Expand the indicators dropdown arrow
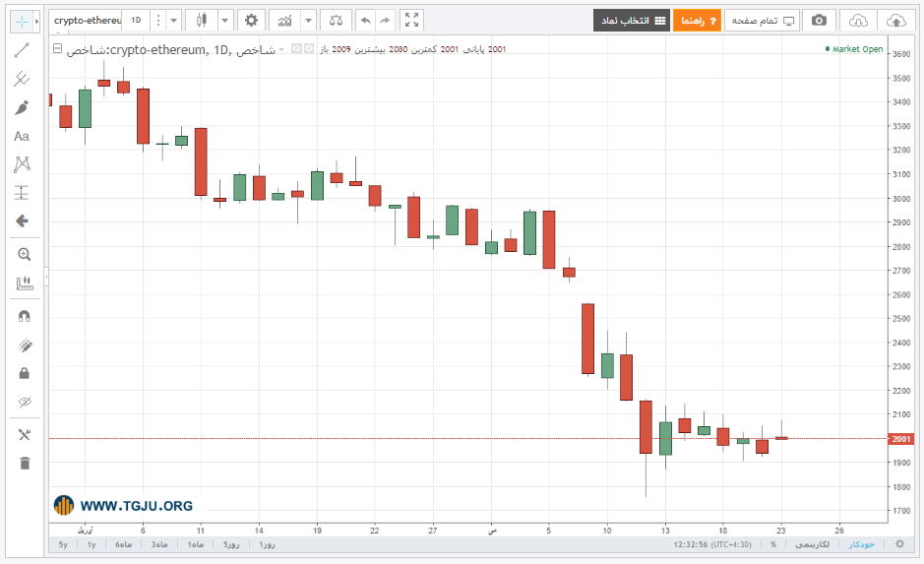Image resolution: width=924 pixels, height=564 pixels. pos(308,21)
